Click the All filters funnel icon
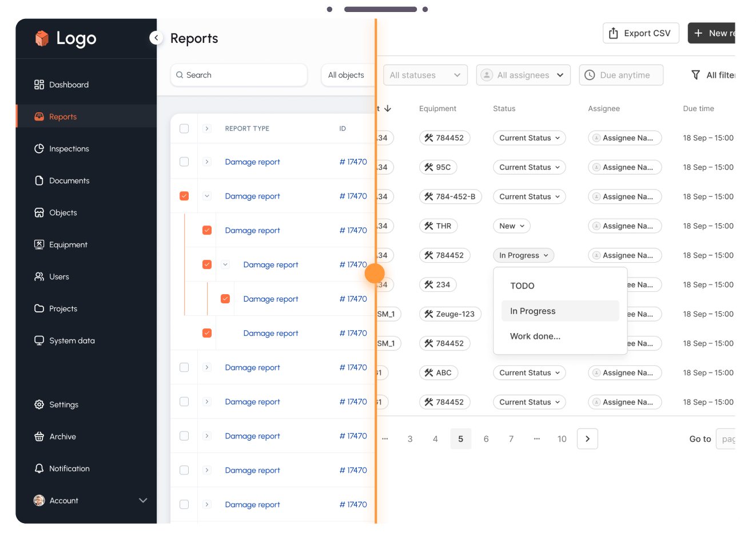Viewport: 756px width, 542px height. tap(696, 75)
